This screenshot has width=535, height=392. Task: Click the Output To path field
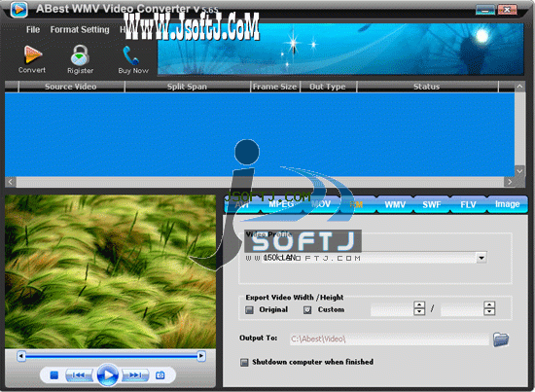389,339
